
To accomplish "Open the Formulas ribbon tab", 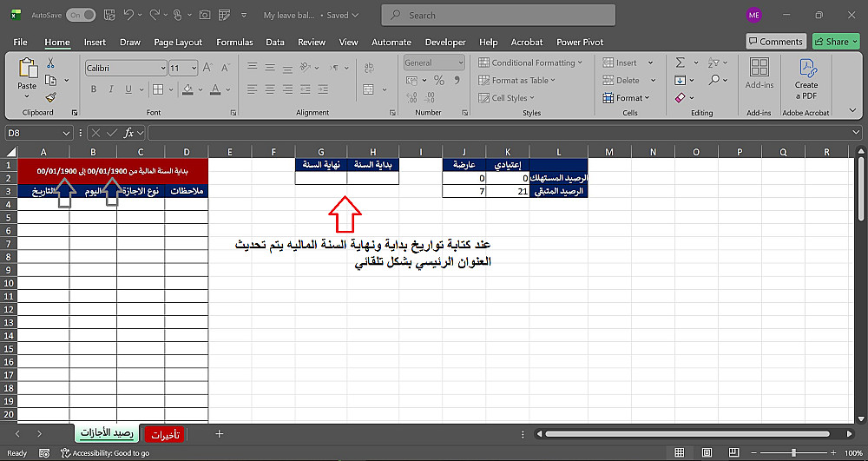I will [234, 42].
